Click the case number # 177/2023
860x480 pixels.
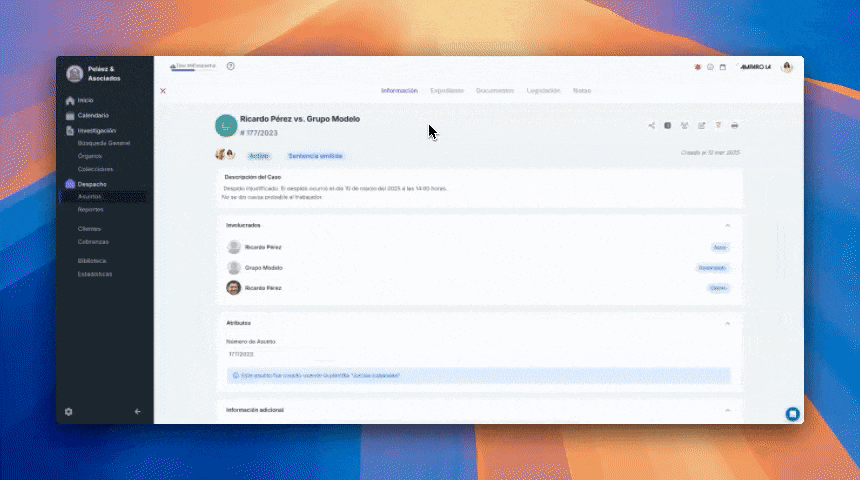pos(259,133)
